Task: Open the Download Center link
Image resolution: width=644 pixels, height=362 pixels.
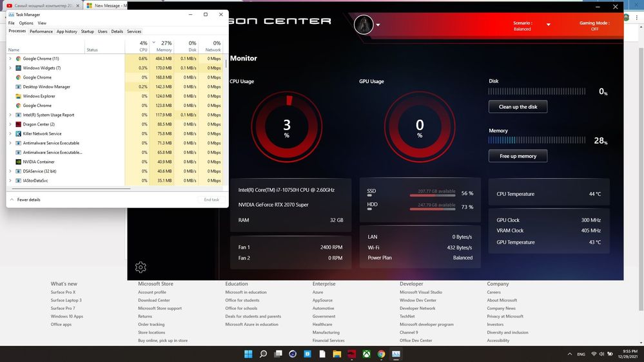Action: [x=153, y=300]
